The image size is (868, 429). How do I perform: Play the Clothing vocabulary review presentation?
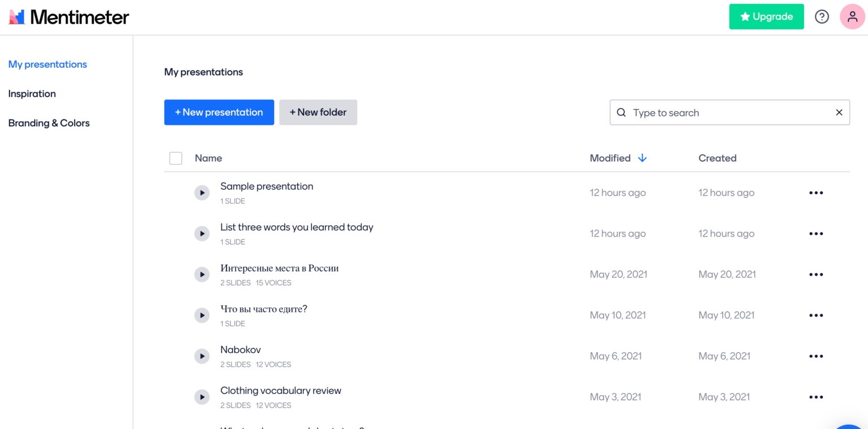(x=202, y=397)
